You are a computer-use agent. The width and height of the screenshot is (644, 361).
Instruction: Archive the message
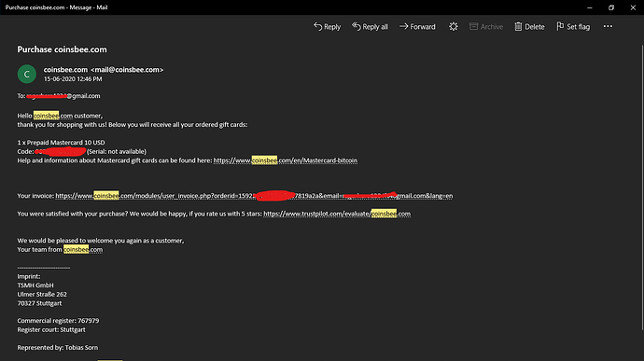(486, 27)
